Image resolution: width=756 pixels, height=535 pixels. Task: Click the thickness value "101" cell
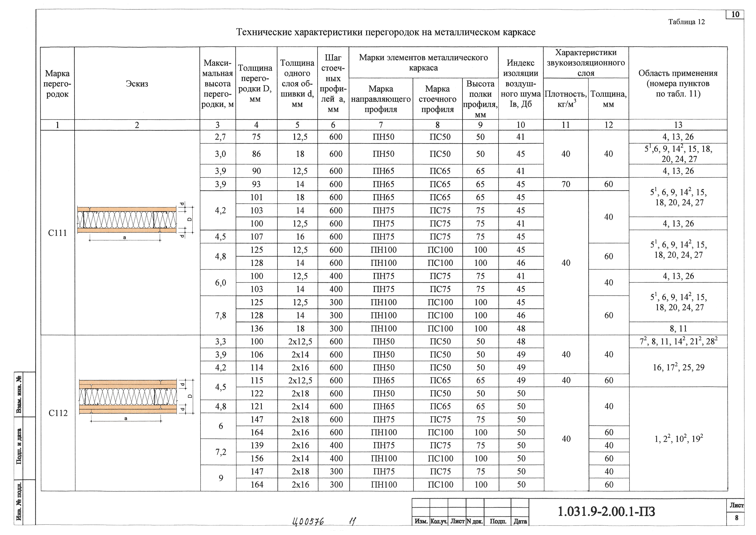(256, 197)
